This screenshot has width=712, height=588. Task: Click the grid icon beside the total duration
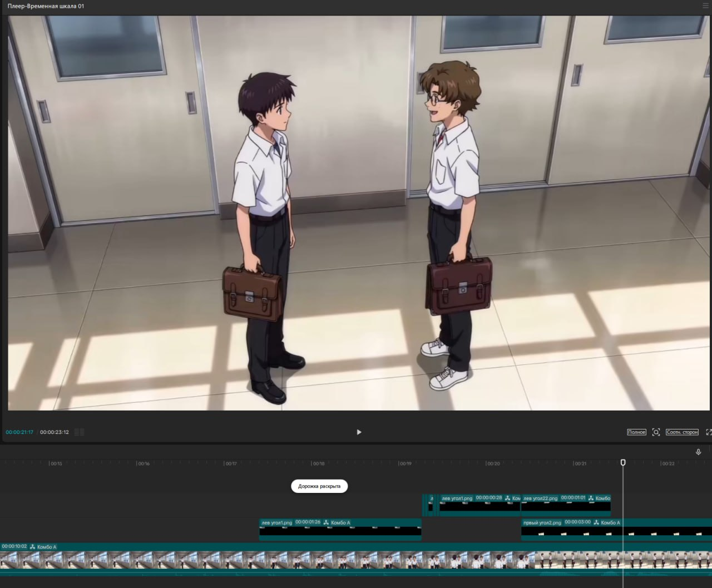pyautogui.click(x=80, y=432)
